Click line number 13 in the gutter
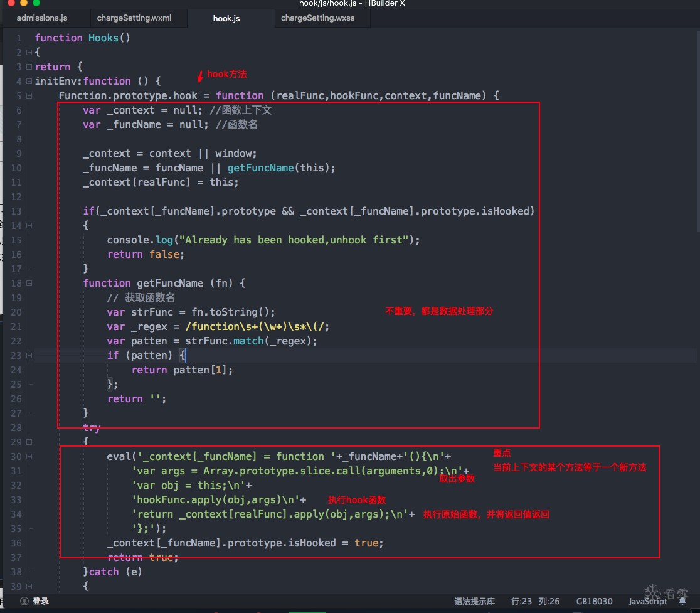 tap(16, 211)
